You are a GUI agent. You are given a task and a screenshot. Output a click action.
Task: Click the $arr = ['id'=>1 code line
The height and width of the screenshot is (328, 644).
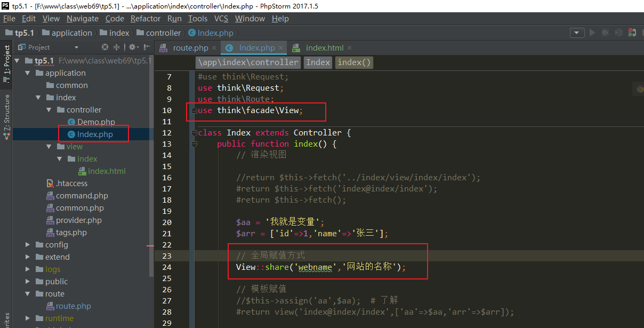pos(312,234)
